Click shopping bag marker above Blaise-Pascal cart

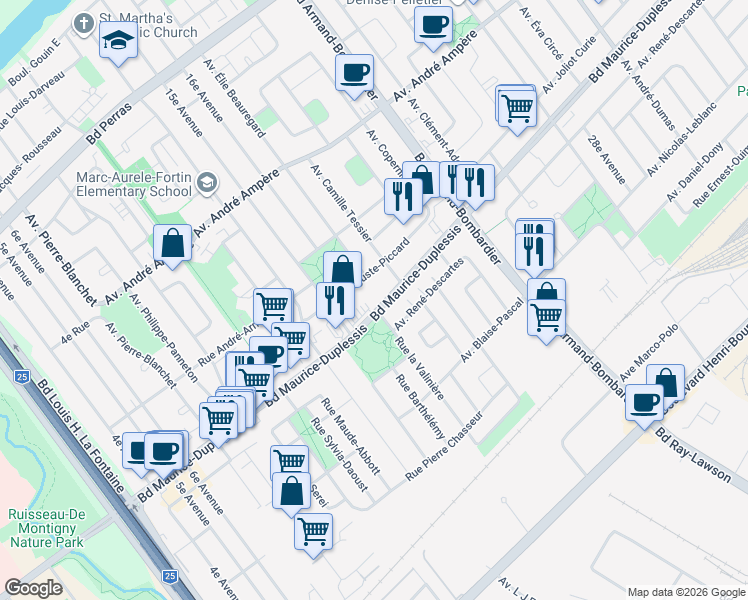tap(547, 290)
